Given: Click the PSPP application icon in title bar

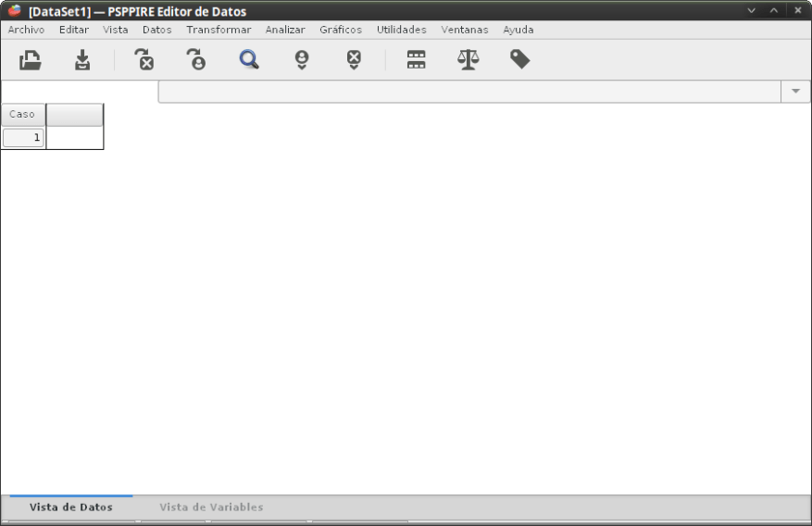Looking at the screenshot, I should (x=15, y=10).
